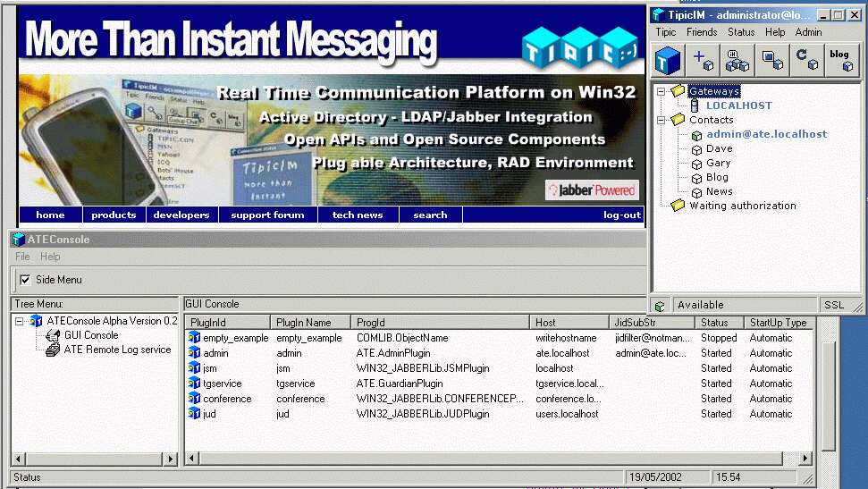The width and height of the screenshot is (868, 489).
Task: Click the C cube toolbar icon in TipicIM
Action: (807, 60)
